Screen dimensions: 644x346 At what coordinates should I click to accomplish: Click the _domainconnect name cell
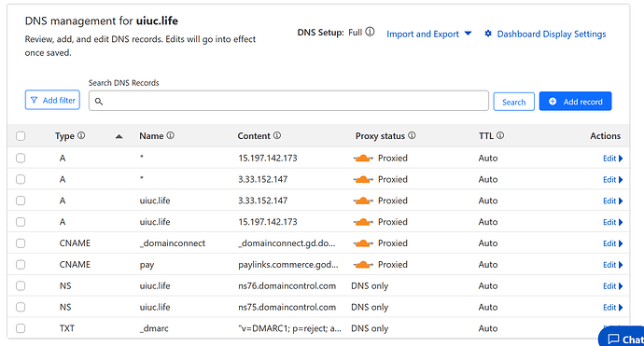click(x=172, y=243)
